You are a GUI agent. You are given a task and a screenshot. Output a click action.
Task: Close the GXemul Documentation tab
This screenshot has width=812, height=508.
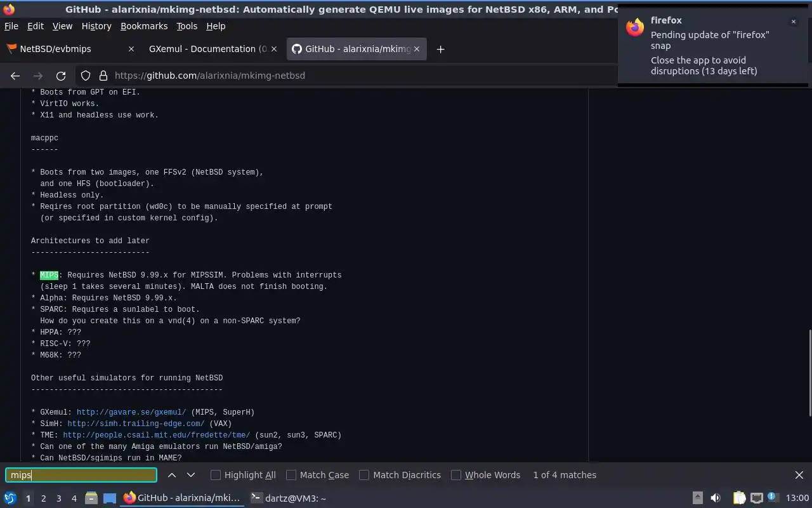pos(274,49)
